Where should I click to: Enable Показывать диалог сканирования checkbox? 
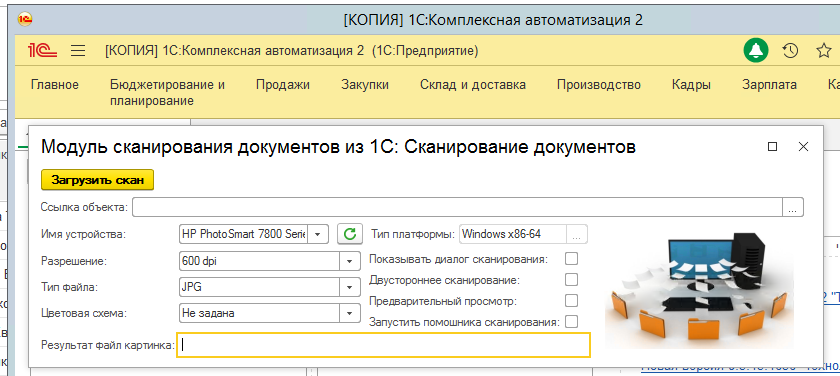572,259
